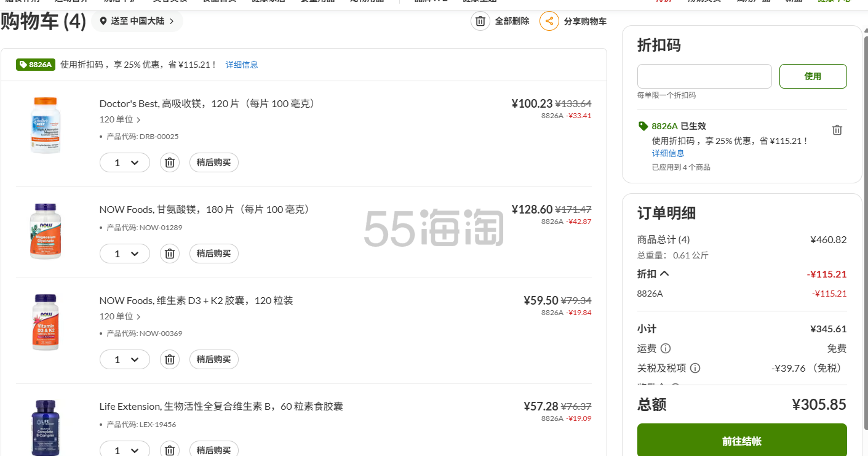This screenshot has height=456, width=868.
Task: Open quantity dropdown for Life Extension B-complex
Action: click(125, 450)
